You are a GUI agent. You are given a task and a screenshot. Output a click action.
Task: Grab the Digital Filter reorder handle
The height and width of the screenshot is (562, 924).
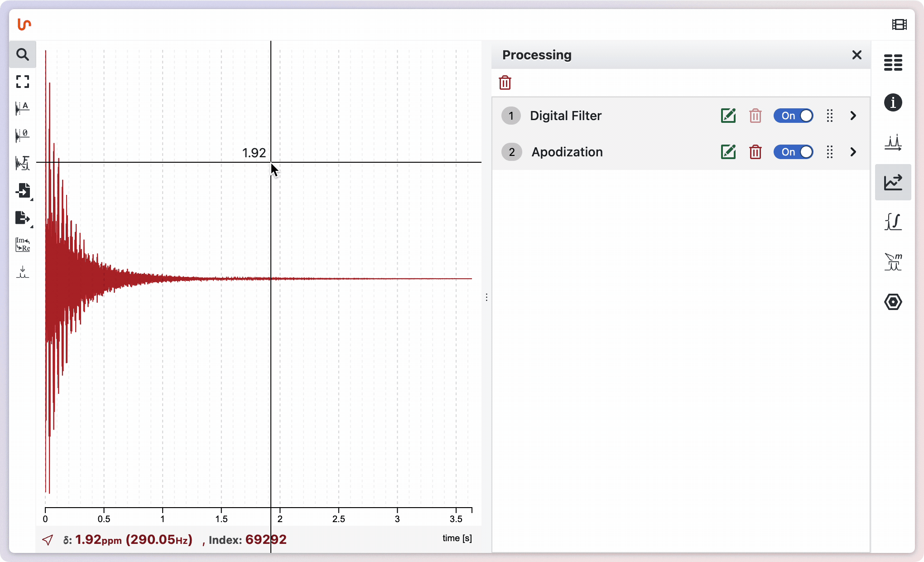coord(829,116)
